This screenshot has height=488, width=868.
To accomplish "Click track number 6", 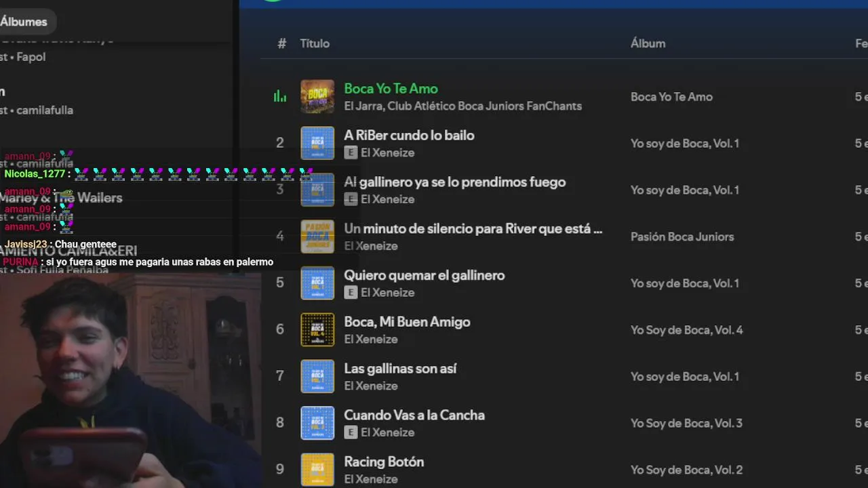I will tap(279, 329).
